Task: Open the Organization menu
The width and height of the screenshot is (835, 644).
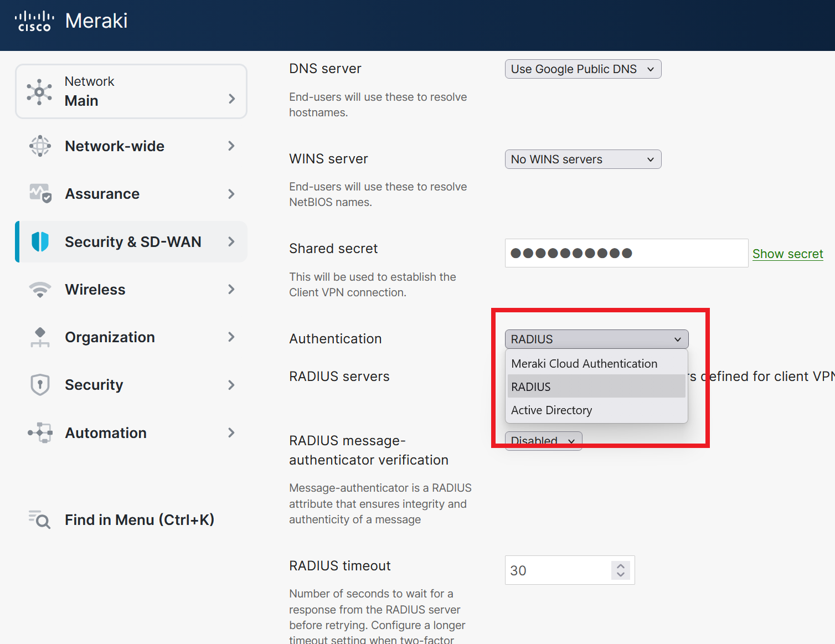Action: (131, 337)
